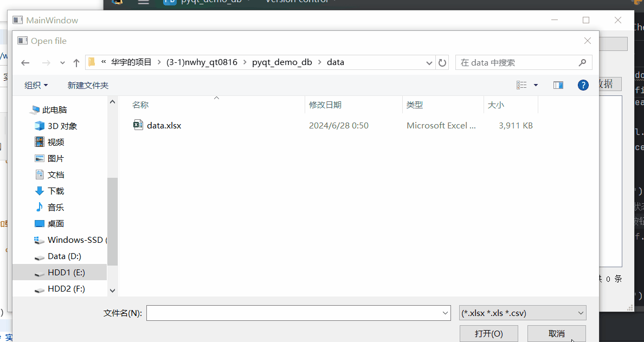Select the data.xlsx file
Image resolution: width=644 pixels, height=342 pixels.
164,126
